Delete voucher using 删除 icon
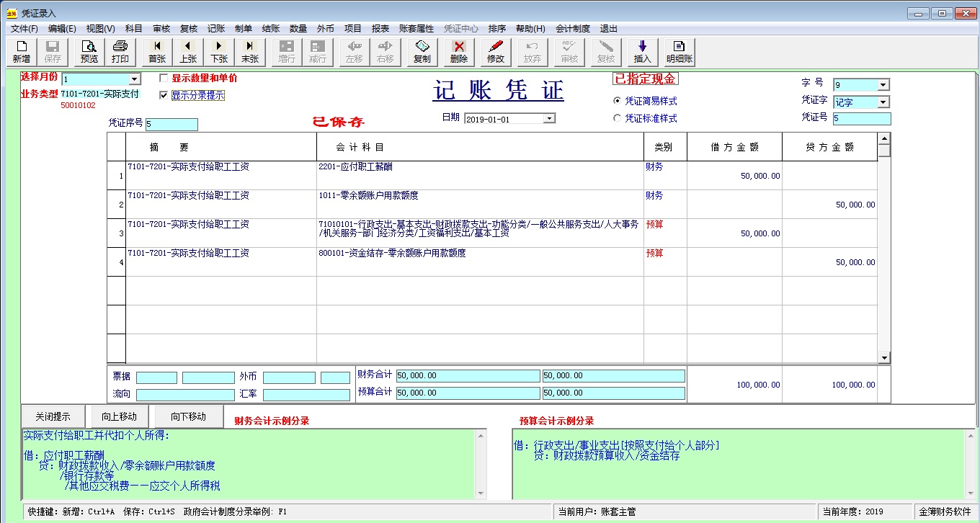This screenshot has width=980, height=523. coord(458,52)
